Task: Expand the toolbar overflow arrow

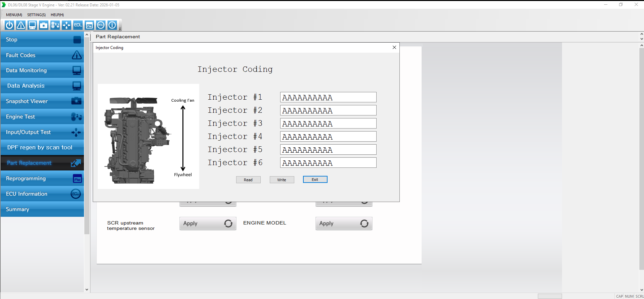Action: [x=120, y=29]
